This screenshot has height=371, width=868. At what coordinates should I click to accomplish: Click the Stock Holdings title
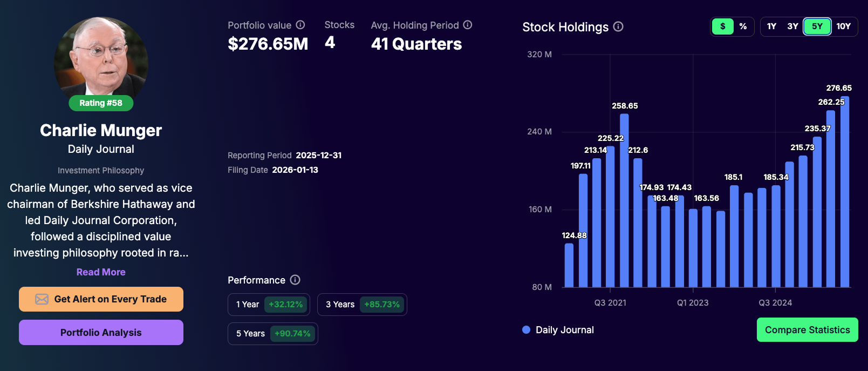[565, 27]
